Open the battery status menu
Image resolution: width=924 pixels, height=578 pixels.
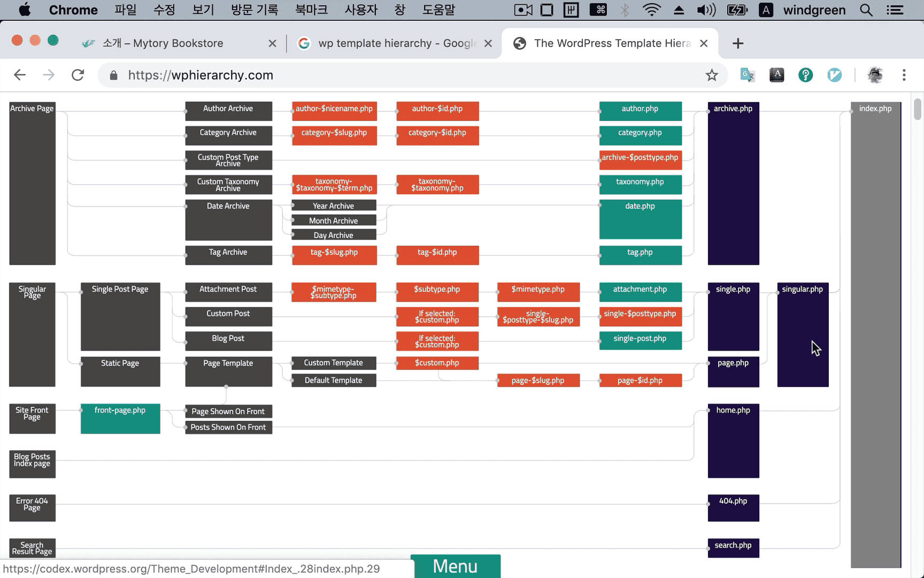737,10
